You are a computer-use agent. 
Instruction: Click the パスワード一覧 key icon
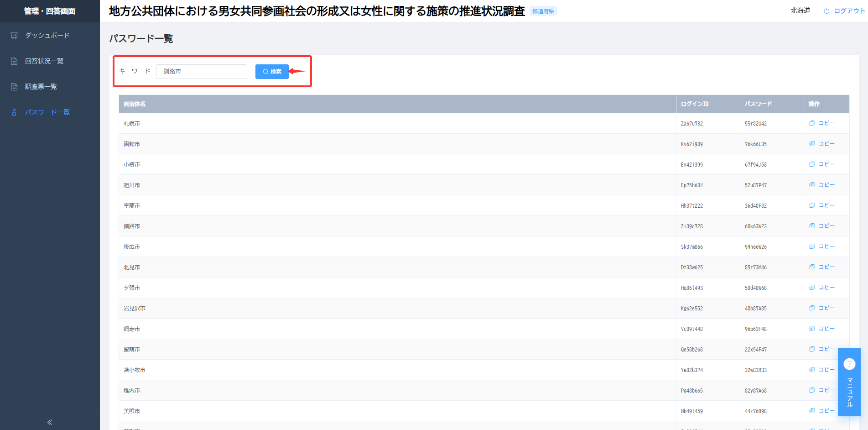click(14, 112)
